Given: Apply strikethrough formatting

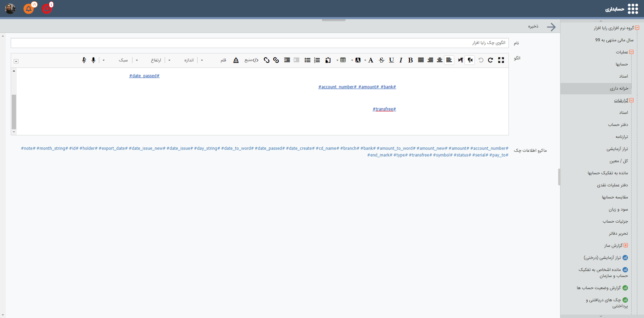Looking at the screenshot, I should tap(382, 60).
